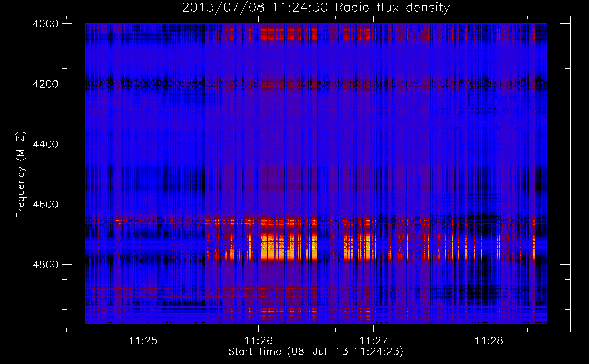Click the plot title "2013/07/08 11:24:30 Radio flux density"
589x364 pixels.
316,7
